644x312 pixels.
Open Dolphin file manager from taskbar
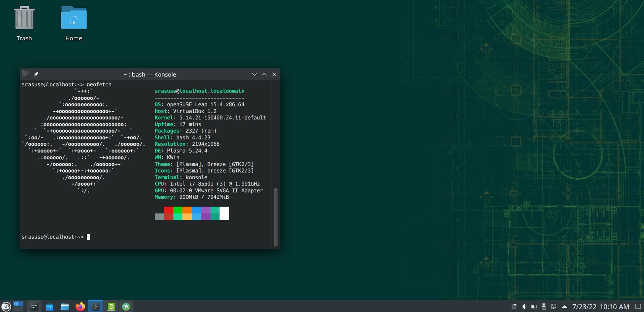coord(65,306)
